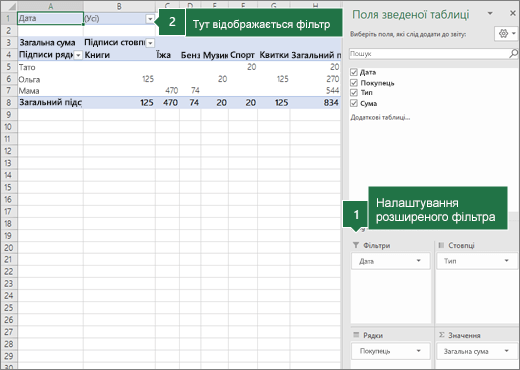Select the Ольга row label

(50, 79)
